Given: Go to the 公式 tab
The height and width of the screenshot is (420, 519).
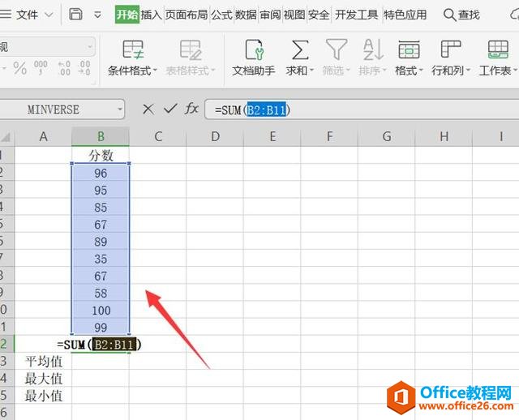Looking at the screenshot, I should click(221, 15).
